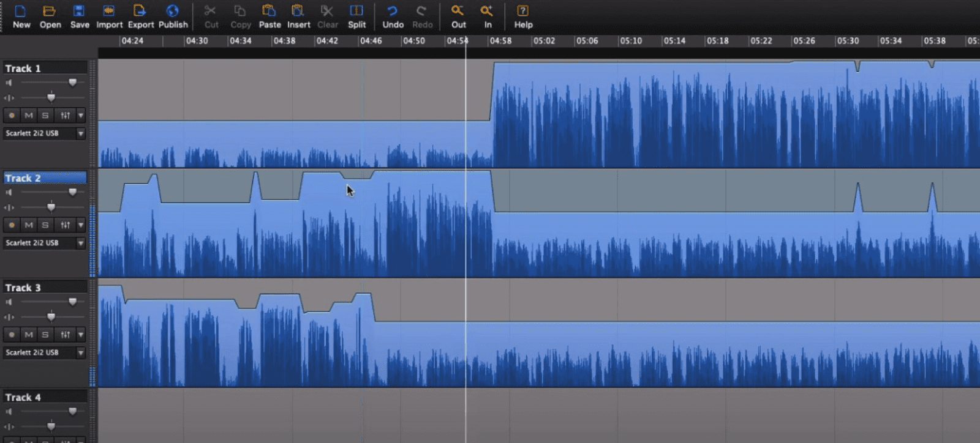Import audio with the Import icon
Screen dimensions: 980x443
tap(109, 11)
